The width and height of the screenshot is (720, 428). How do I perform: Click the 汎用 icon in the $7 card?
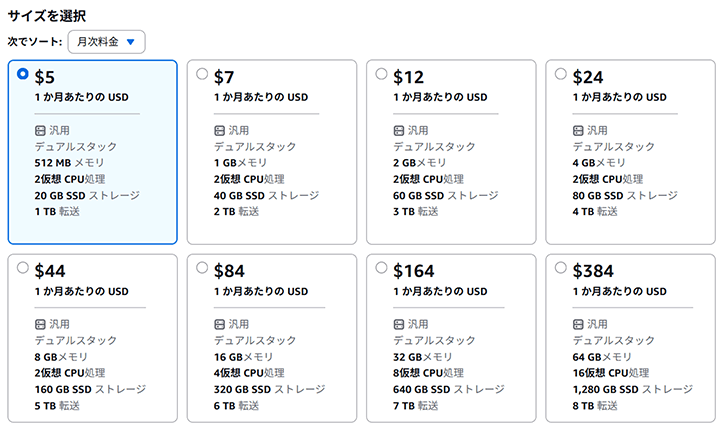[x=220, y=131]
